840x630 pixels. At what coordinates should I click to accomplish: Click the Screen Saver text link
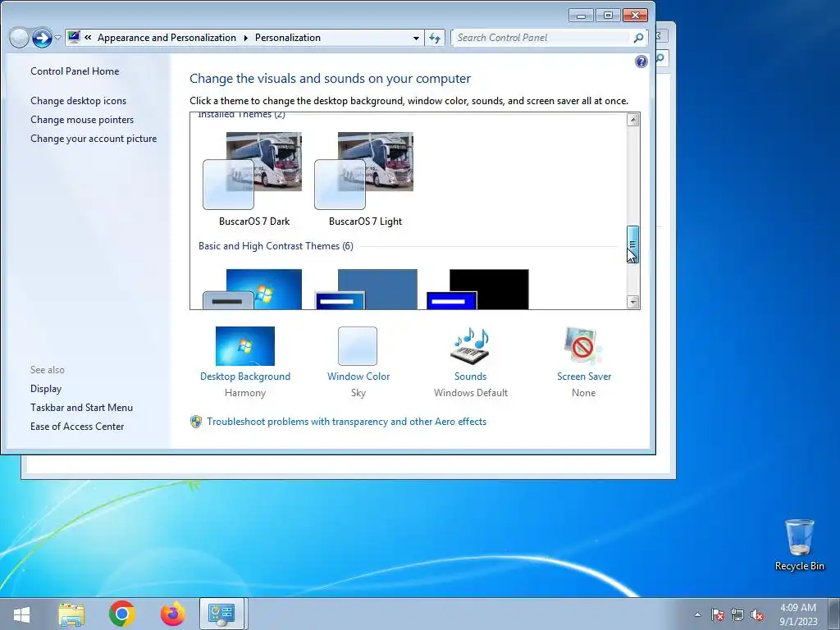[584, 376]
